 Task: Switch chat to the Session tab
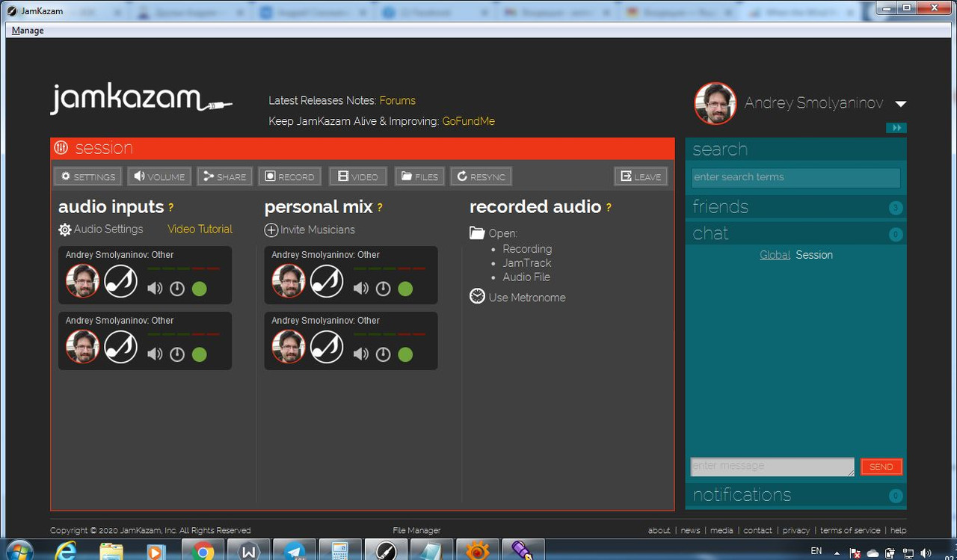click(x=814, y=255)
